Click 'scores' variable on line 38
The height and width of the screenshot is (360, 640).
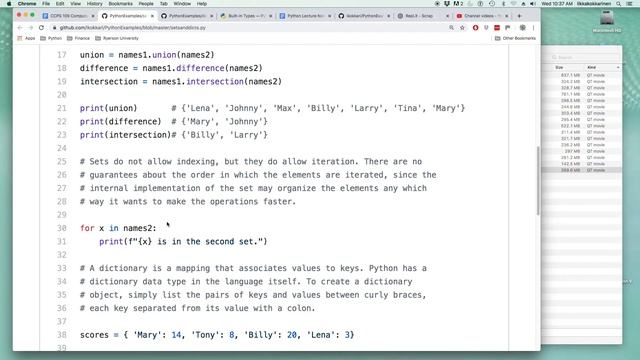pyautogui.click(x=94, y=335)
